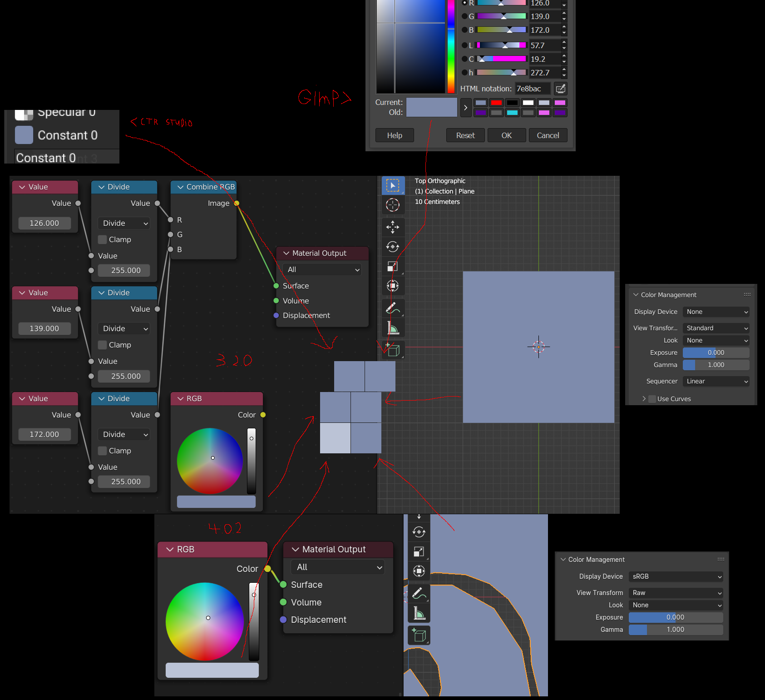The image size is (765, 700).
Task: Open View Transform dropdown set to Standard
Action: (x=716, y=328)
